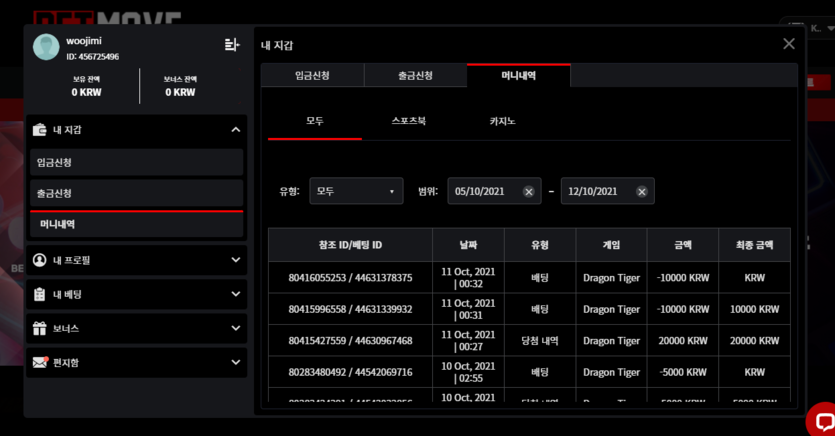Open the 유형 dropdown showing 모두

[x=356, y=191]
